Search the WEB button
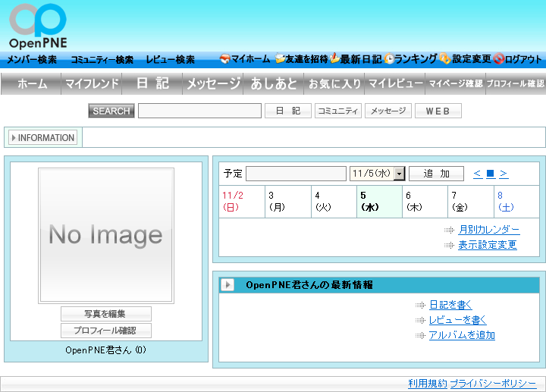 click(x=438, y=111)
